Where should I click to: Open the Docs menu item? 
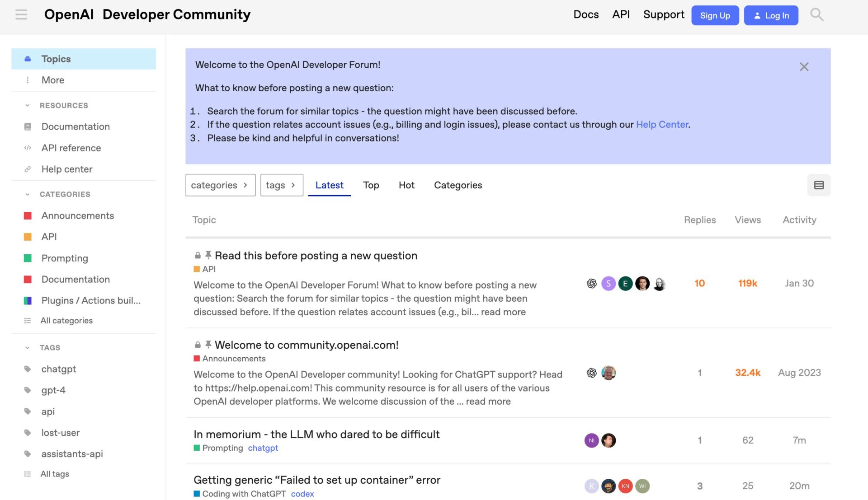tap(586, 14)
